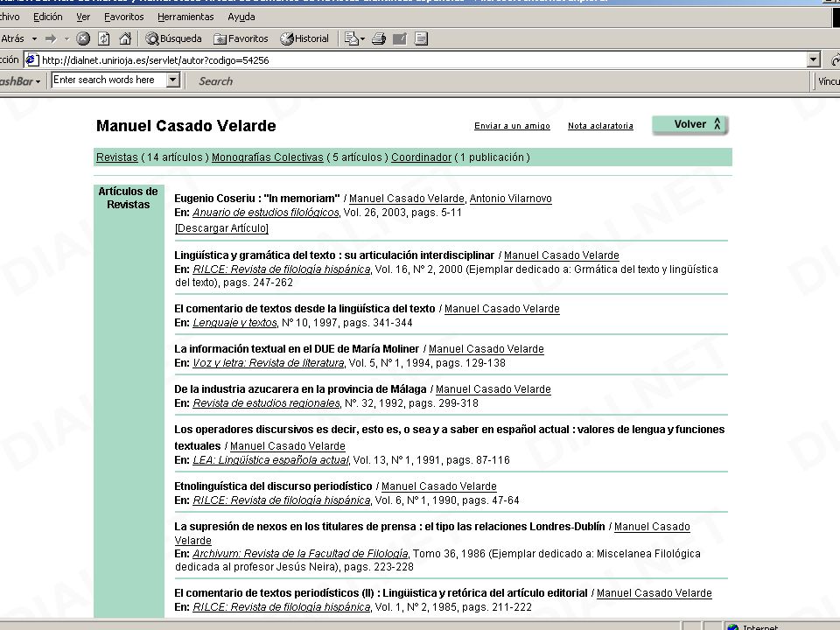The image size is (840, 630).
Task: Open the Edición menu
Action: (47, 17)
